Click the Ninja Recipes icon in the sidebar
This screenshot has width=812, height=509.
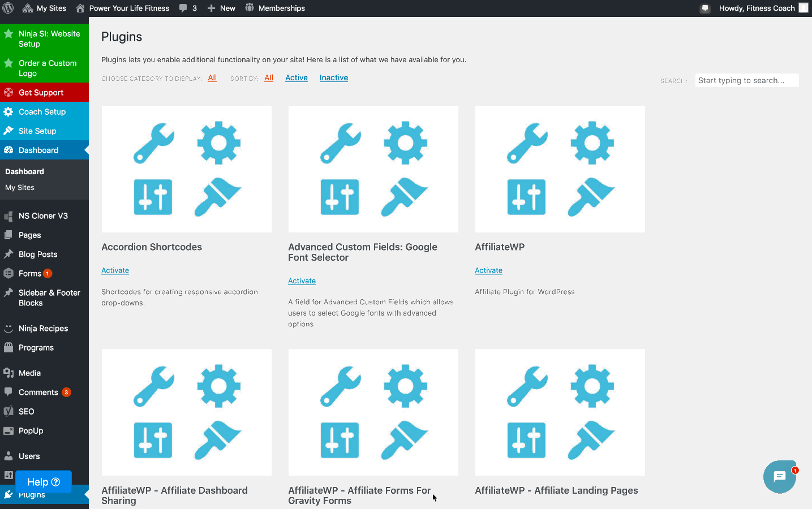(8, 329)
